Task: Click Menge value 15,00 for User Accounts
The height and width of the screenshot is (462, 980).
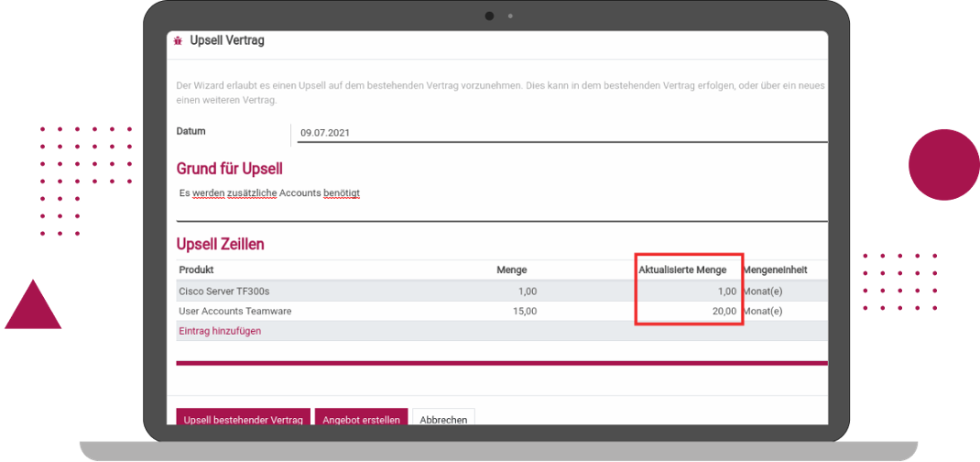Action: click(523, 311)
